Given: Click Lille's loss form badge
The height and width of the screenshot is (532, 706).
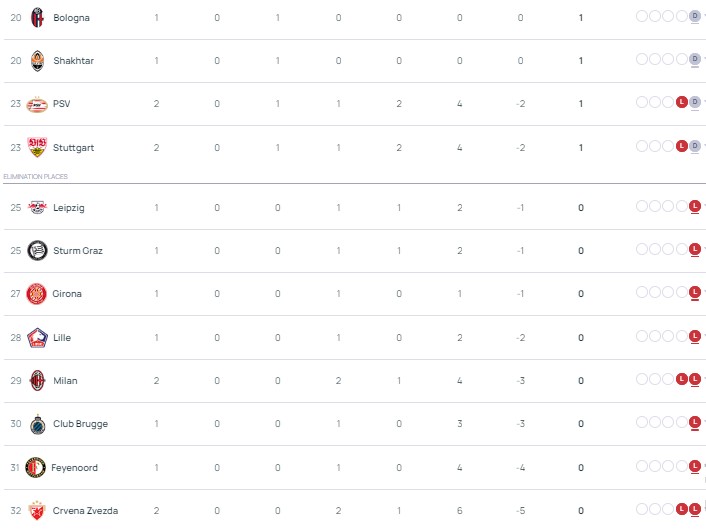Looking at the screenshot, I should coord(694,337).
